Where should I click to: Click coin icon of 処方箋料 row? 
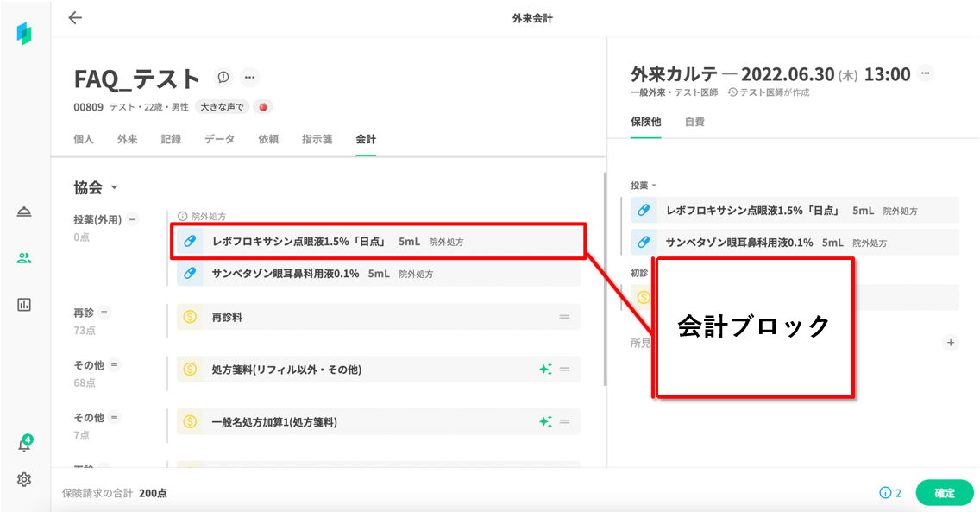(x=190, y=370)
